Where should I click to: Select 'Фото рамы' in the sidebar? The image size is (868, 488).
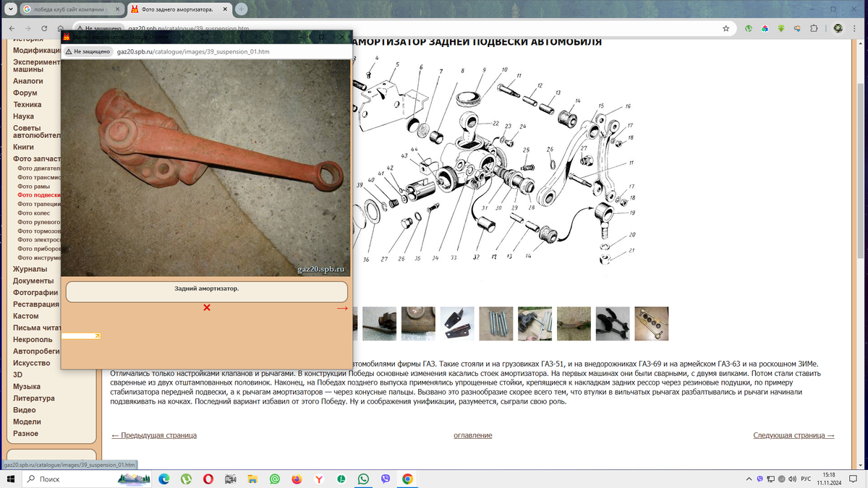click(x=34, y=187)
